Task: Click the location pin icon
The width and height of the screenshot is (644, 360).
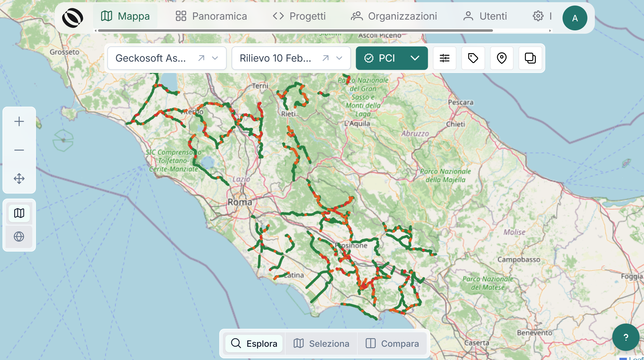Action: (502, 58)
